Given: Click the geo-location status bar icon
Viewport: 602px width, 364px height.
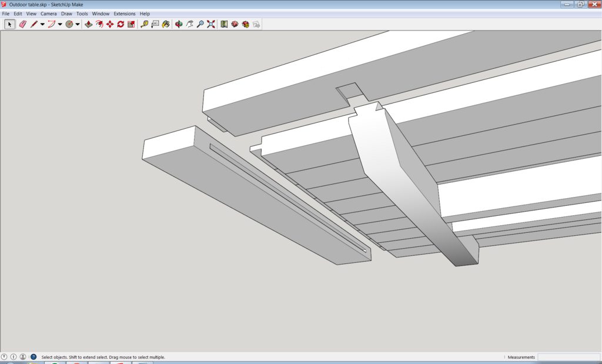Looking at the screenshot, I should click(x=4, y=357).
